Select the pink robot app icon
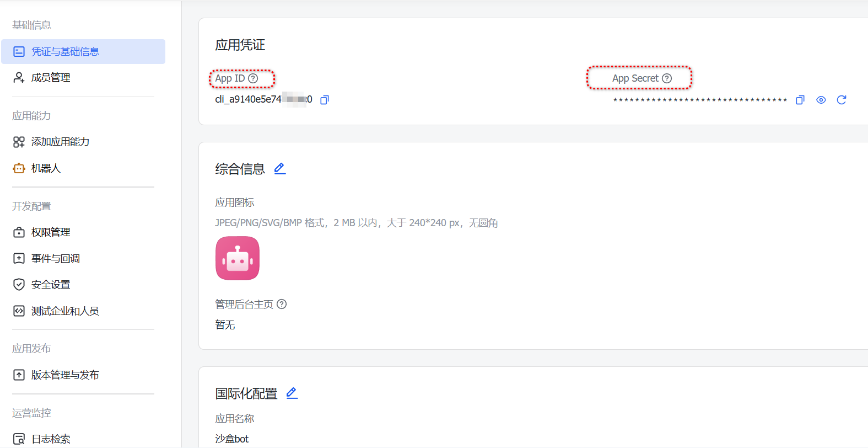Screen dimensions: 868x448 pyautogui.click(x=238, y=258)
